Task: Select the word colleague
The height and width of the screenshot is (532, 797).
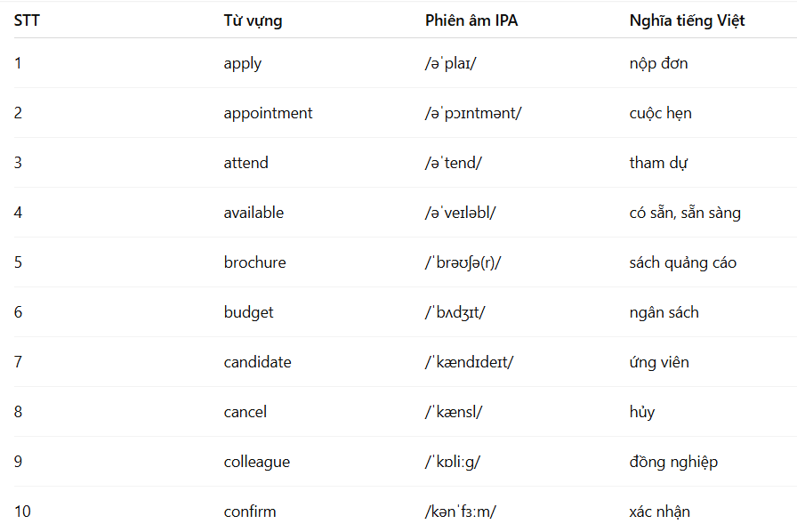Action: [257, 462]
